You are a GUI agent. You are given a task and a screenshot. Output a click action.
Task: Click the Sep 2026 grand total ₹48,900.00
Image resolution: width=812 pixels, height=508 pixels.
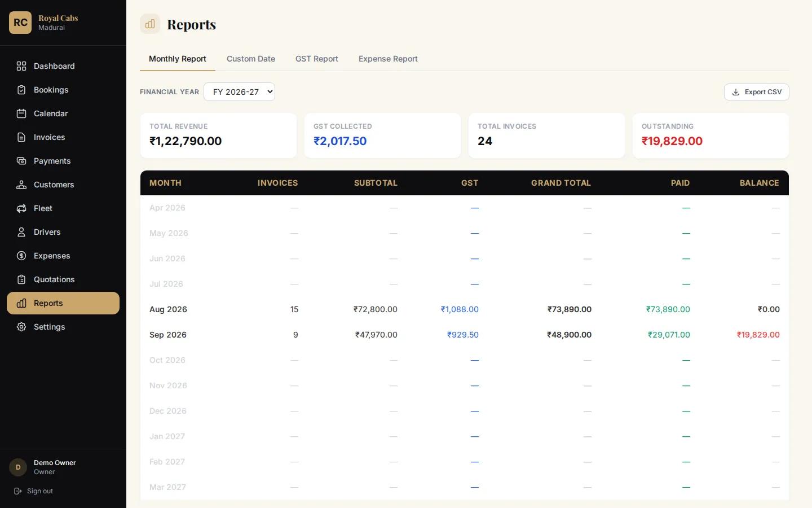[569, 335]
